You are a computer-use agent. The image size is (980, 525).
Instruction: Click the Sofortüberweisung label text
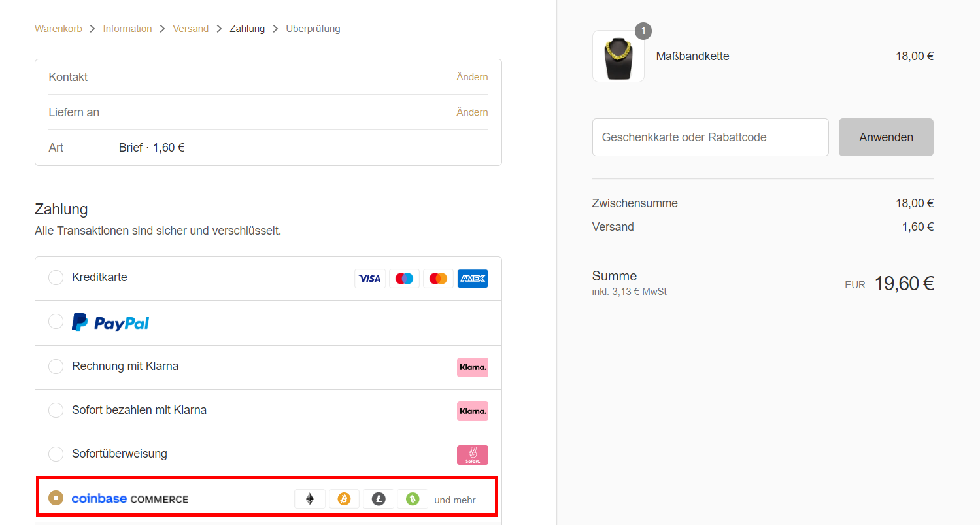tap(120, 454)
